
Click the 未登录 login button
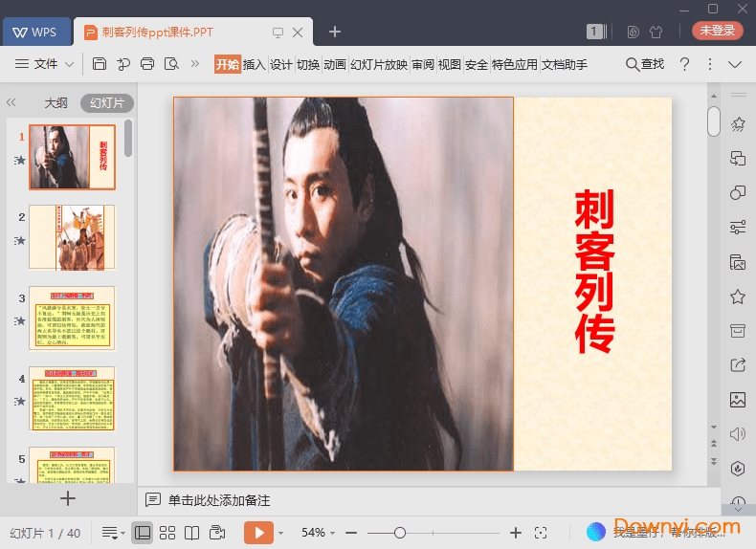717,31
